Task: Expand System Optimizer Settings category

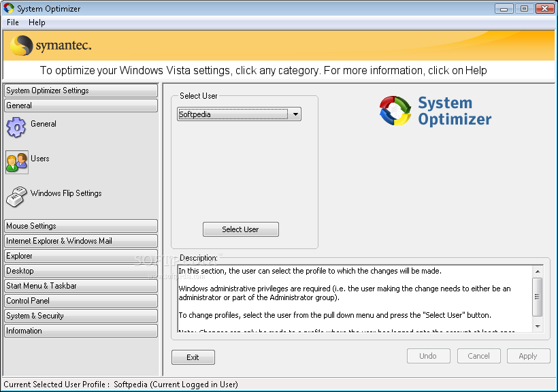Action: click(x=81, y=91)
